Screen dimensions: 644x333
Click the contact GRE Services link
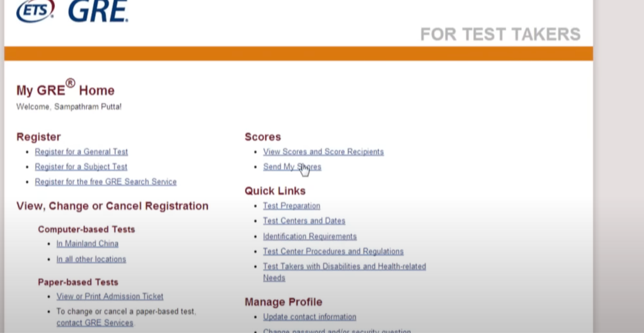95,323
